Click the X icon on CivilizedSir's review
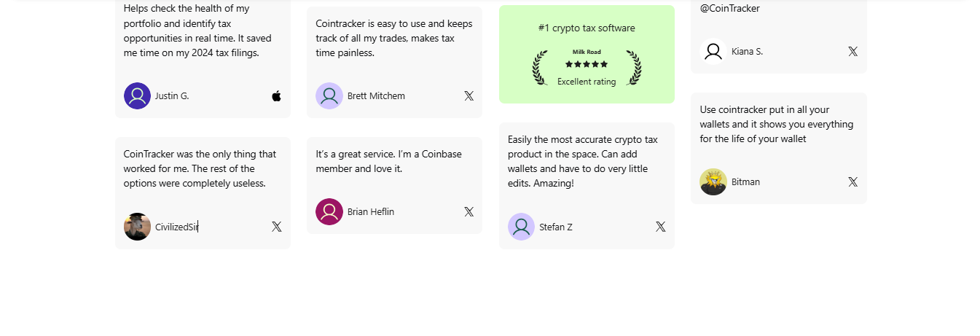Screen dimensions: 980x336 276,227
